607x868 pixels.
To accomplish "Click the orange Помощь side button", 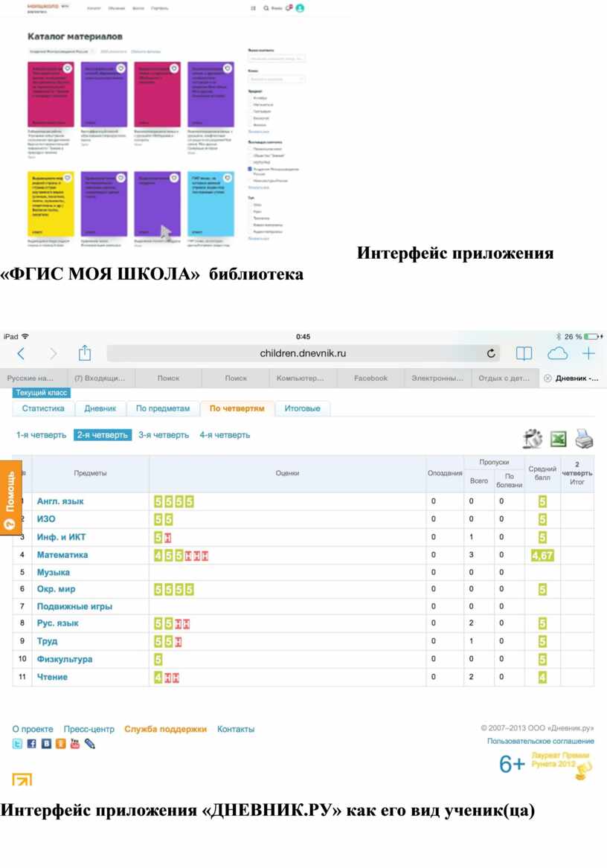I will click(10, 498).
